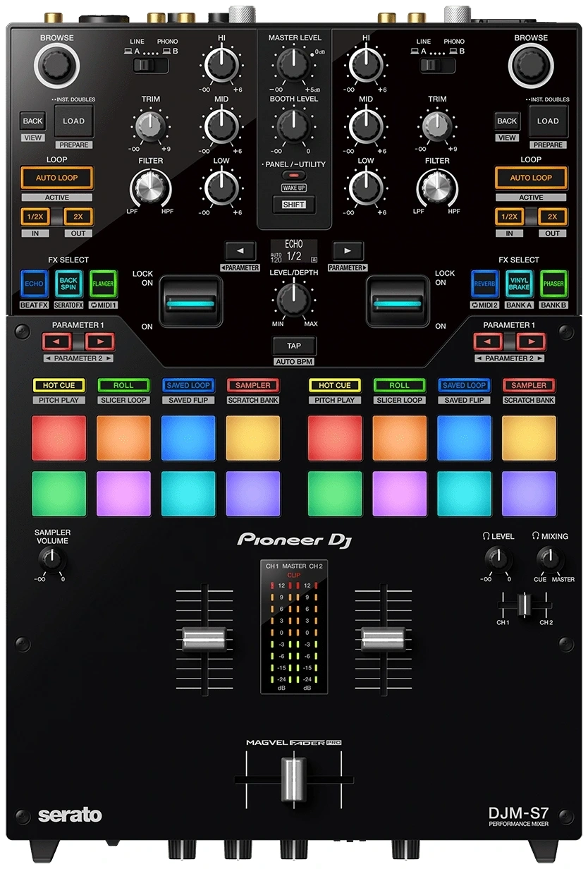Hit left deck PARAMETER 1 left arrow

(x=58, y=342)
